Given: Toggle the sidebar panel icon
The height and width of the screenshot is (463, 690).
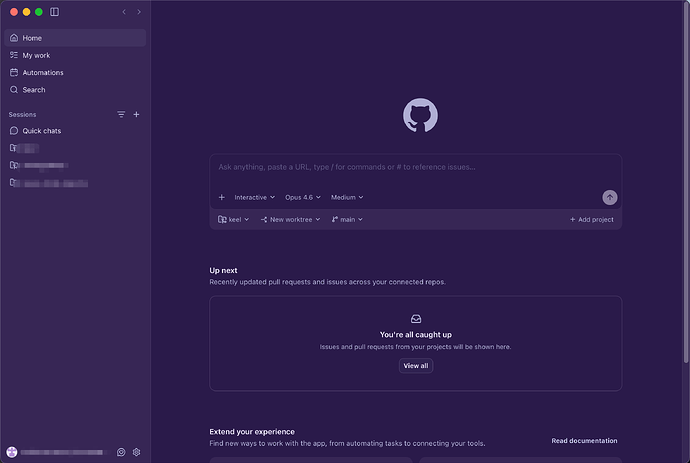Looking at the screenshot, I should tap(54, 12).
